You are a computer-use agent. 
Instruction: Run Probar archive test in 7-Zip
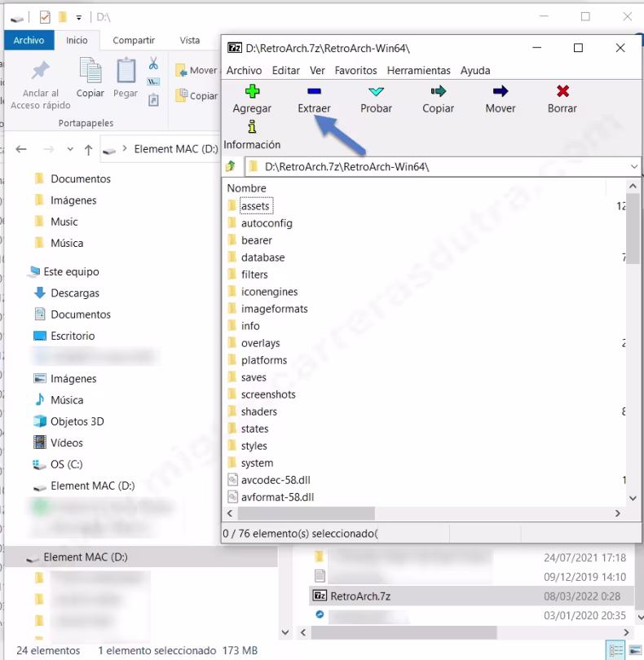point(376,99)
